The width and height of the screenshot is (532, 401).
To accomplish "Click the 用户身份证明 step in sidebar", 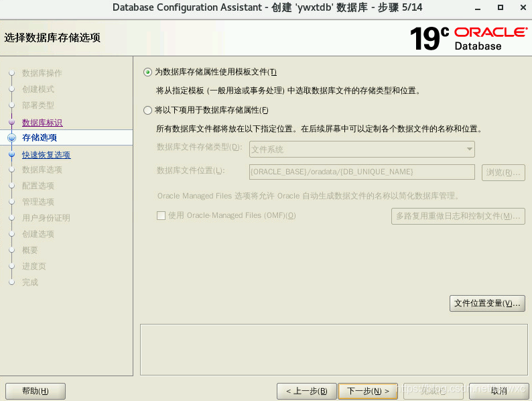I will click(x=46, y=218).
